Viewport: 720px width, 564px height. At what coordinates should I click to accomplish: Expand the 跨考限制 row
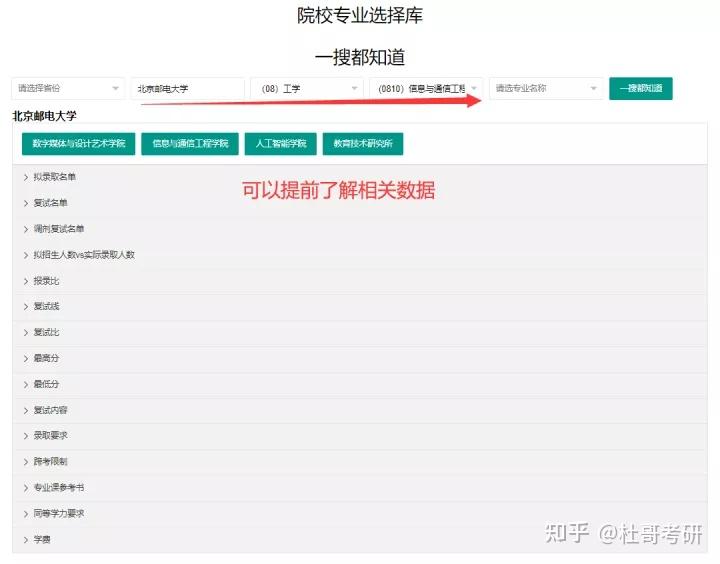360,462
